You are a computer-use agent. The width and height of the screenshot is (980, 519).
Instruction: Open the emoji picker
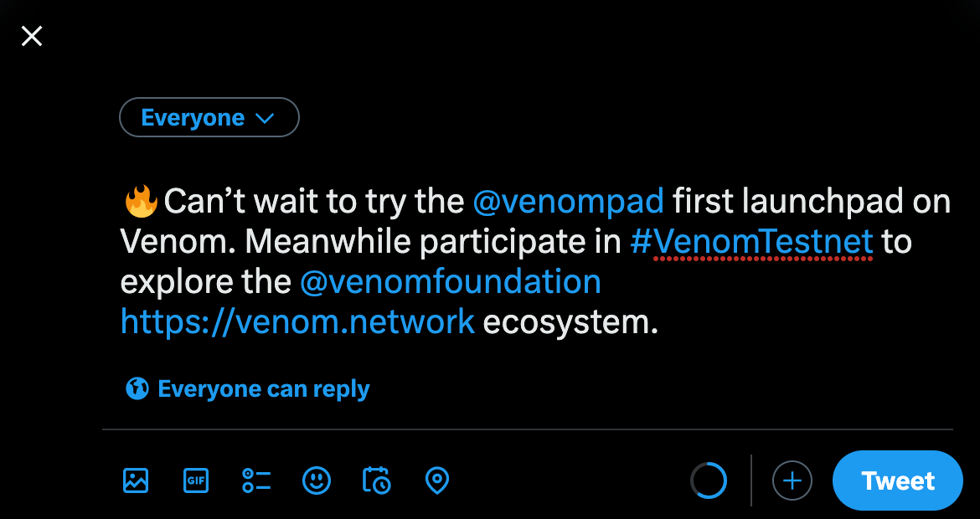316,480
